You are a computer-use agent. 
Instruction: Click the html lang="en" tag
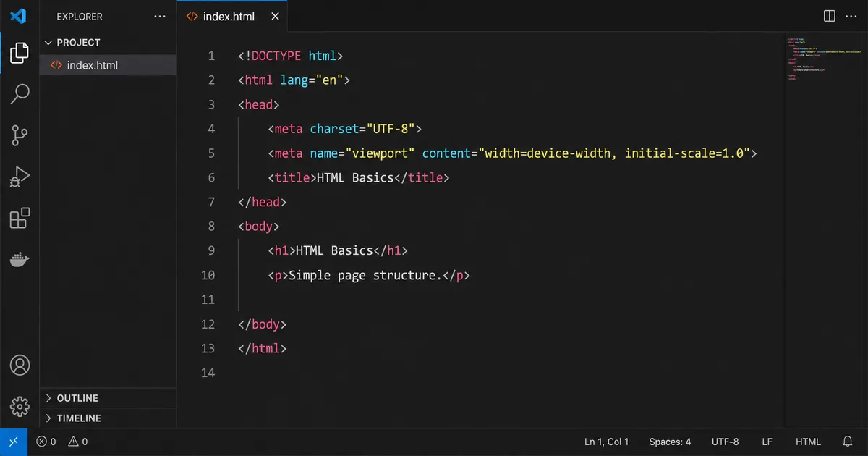[294, 80]
